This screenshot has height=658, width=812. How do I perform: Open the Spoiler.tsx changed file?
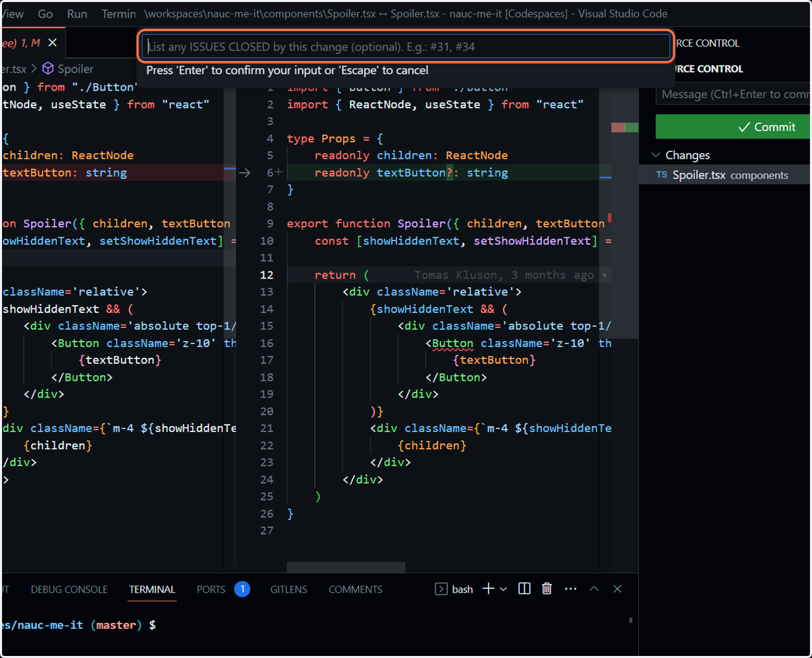(x=725, y=175)
